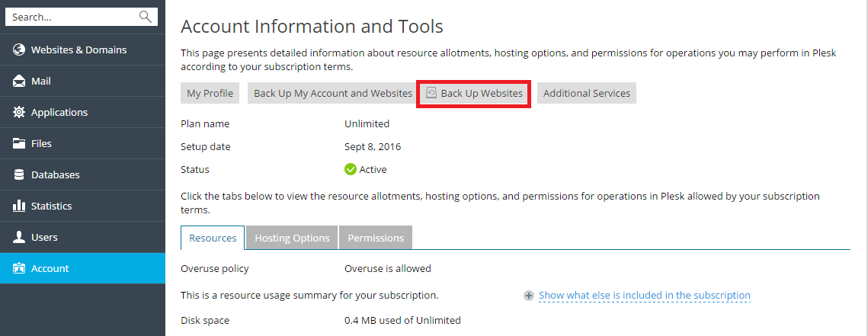Click the Account sidebar icon

19,268
